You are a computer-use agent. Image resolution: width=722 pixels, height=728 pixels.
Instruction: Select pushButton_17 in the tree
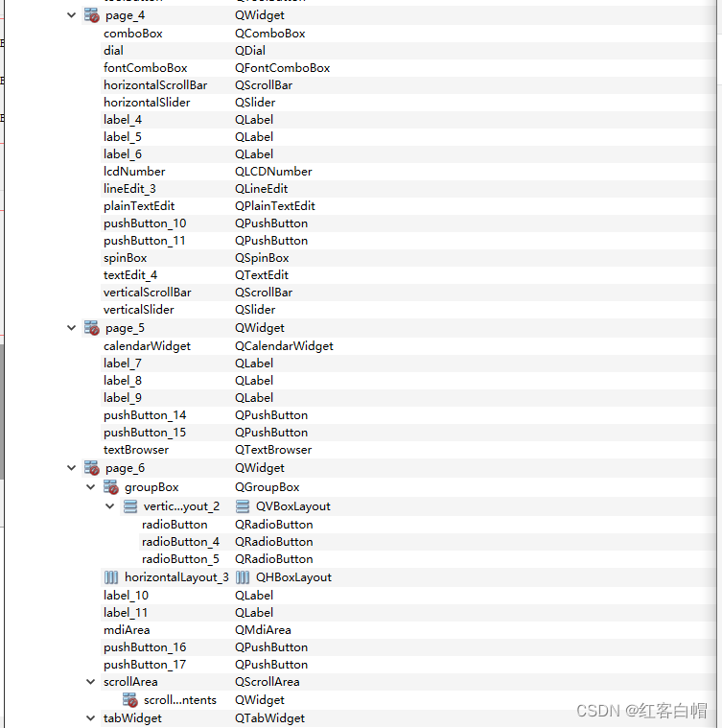[145, 665]
